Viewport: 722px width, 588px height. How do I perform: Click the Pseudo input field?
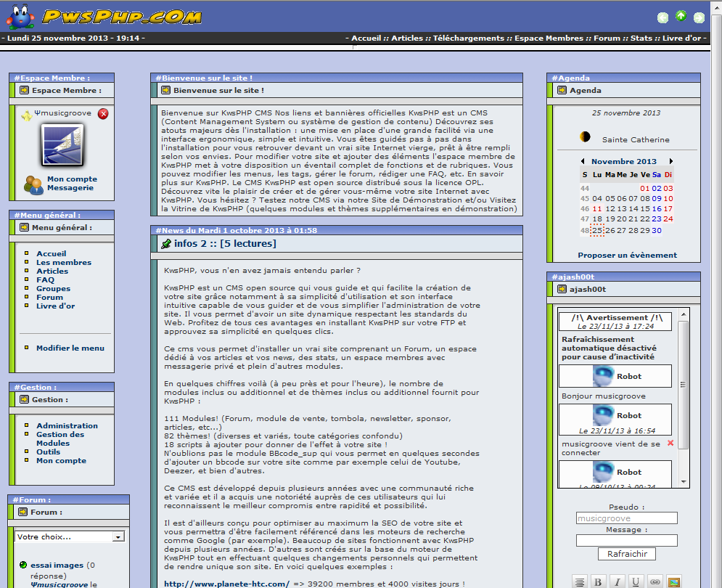click(x=627, y=518)
